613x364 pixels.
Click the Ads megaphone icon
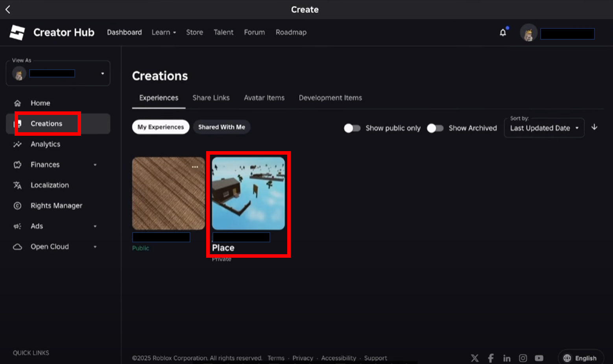[x=17, y=226]
